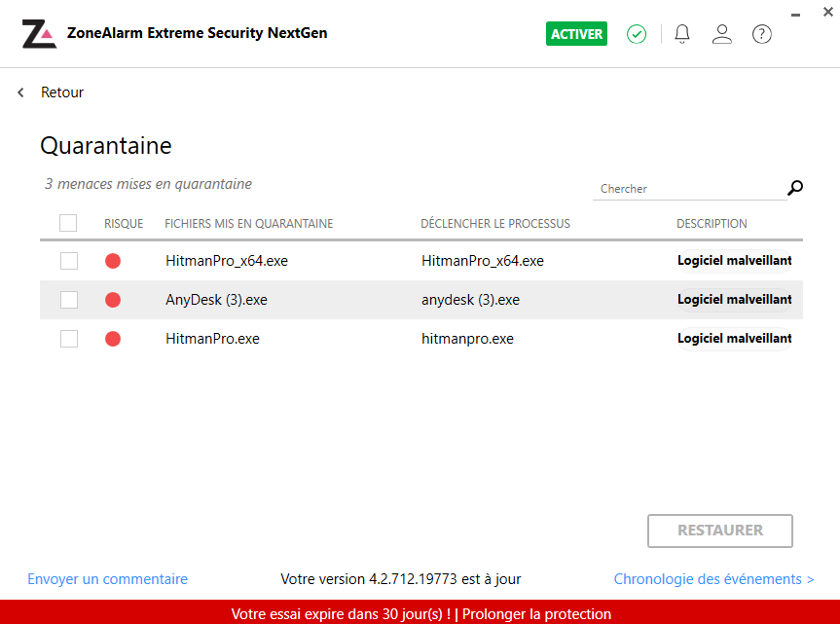Click the Chercher search field
The width and height of the screenshot is (840, 624).
[x=686, y=189]
